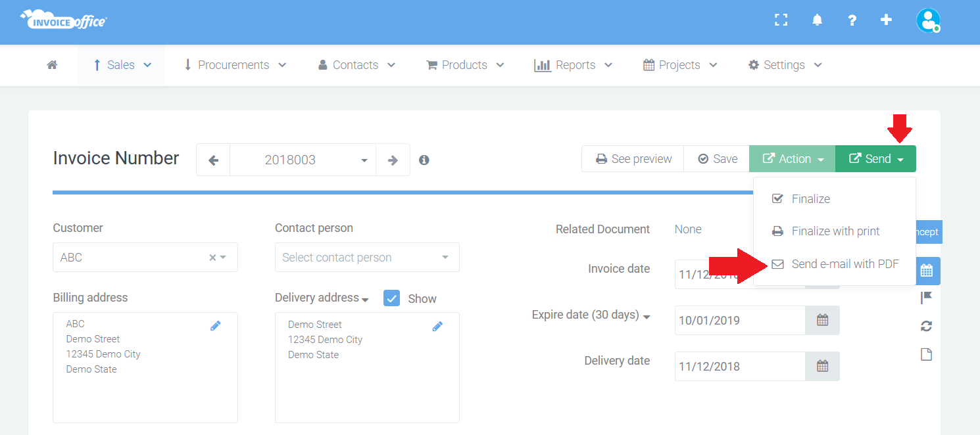Select Send e-mail with PDF from menu
The image size is (980, 435).
pos(845,263)
